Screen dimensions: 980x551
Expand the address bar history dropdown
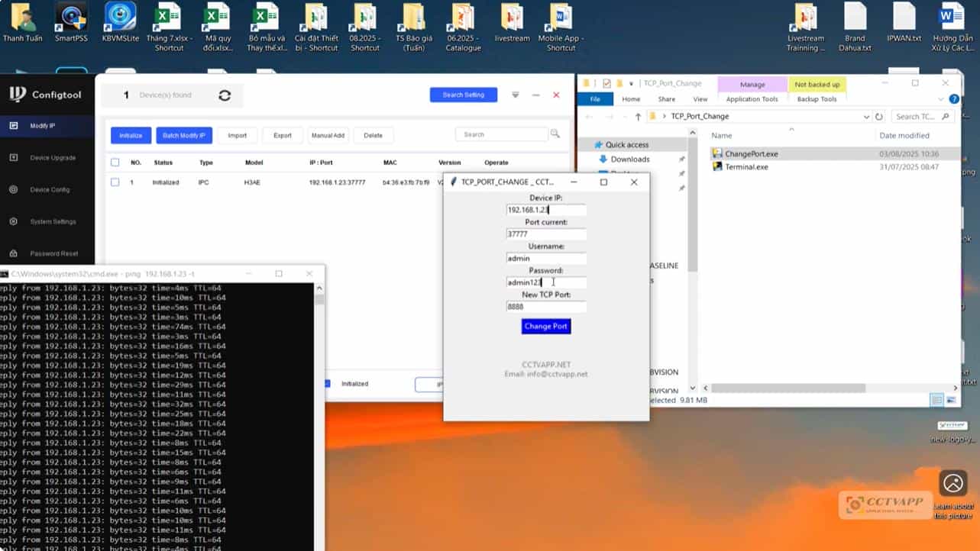point(866,117)
